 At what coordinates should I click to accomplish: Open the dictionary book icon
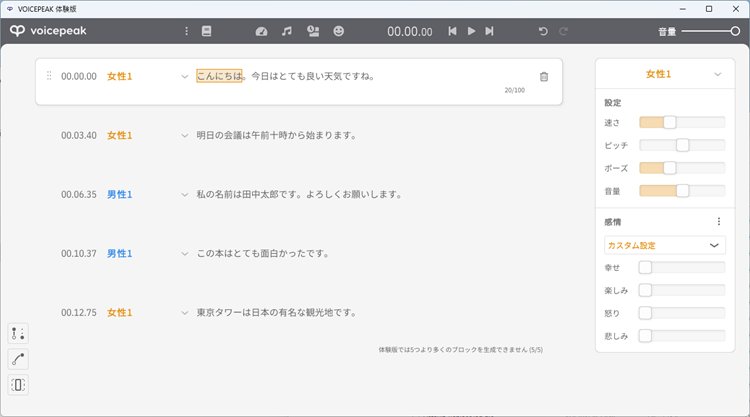point(206,31)
